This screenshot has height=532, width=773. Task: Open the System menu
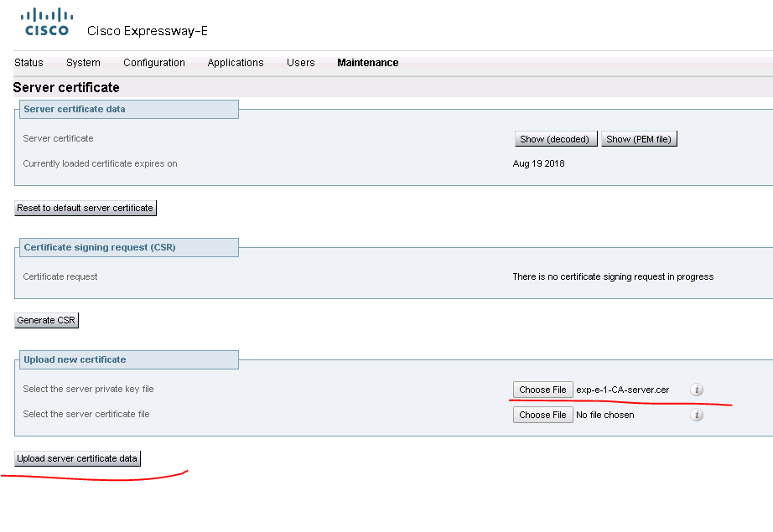[x=83, y=63]
